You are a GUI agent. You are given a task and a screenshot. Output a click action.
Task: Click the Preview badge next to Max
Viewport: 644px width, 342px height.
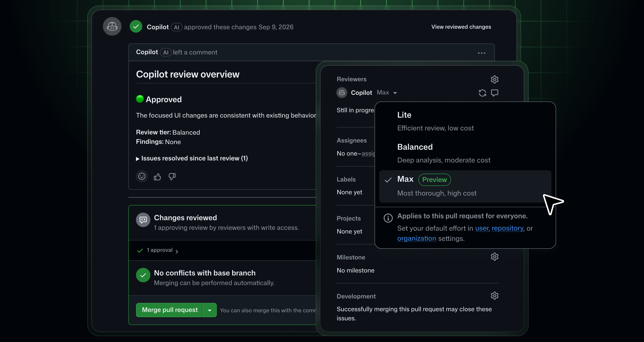pos(435,179)
